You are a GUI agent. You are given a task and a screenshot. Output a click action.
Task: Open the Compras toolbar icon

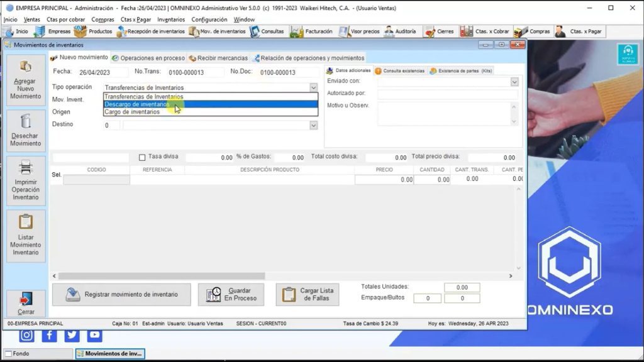point(532,31)
